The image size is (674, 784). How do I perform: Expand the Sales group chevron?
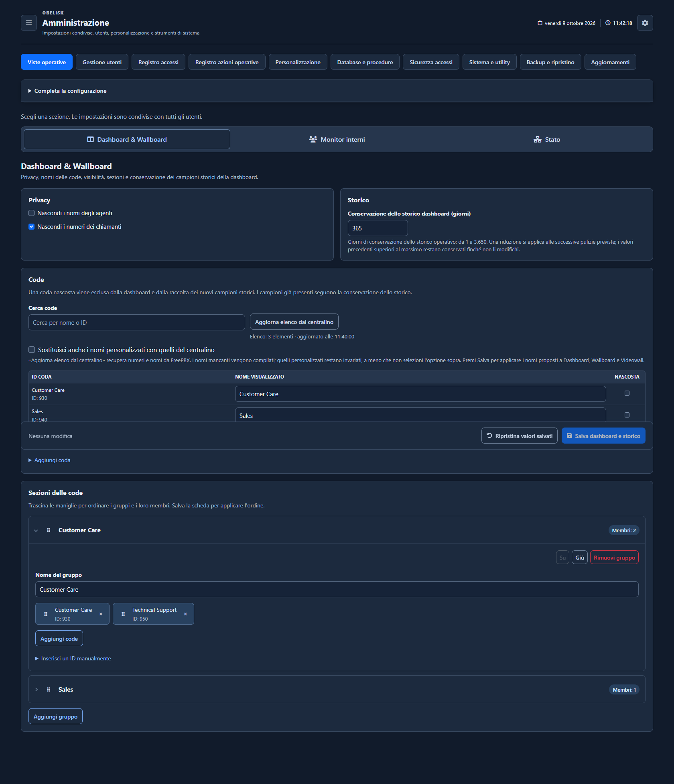click(x=36, y=690)
